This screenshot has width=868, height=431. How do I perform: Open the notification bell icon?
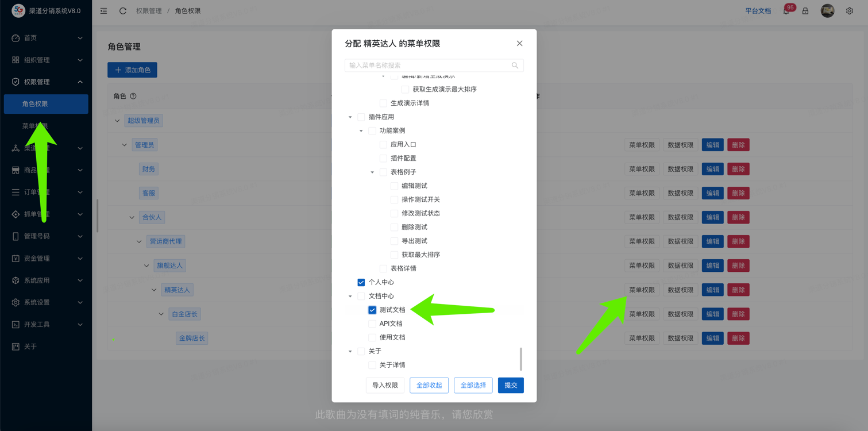click(786, 11)
